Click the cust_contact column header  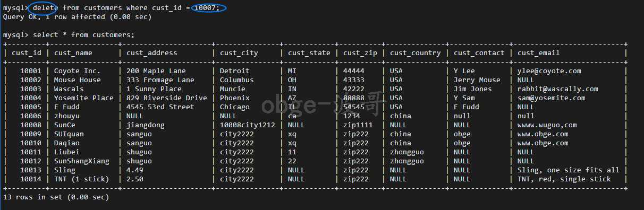coord(479,53)
